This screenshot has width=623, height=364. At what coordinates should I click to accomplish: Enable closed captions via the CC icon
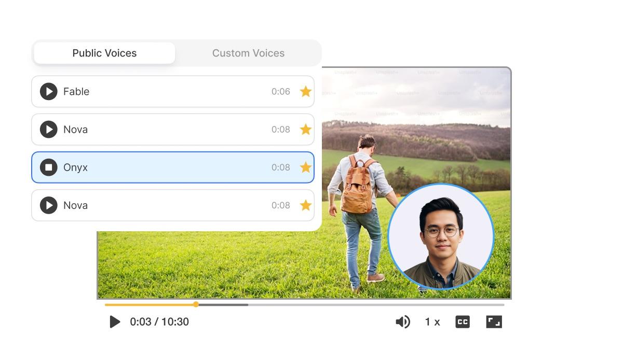coord(462,321)
